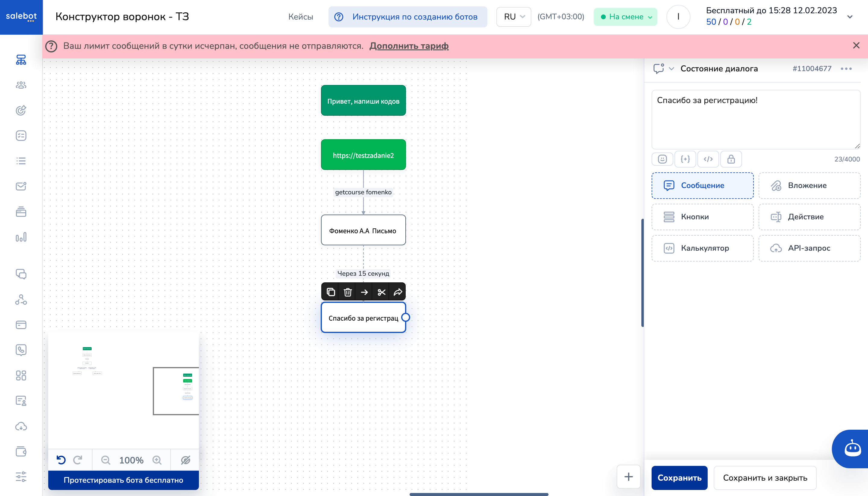Viewport: 868px width, 496px height.
Task: Toggle the На смене shift status
Action: click(x=625, y=17)
